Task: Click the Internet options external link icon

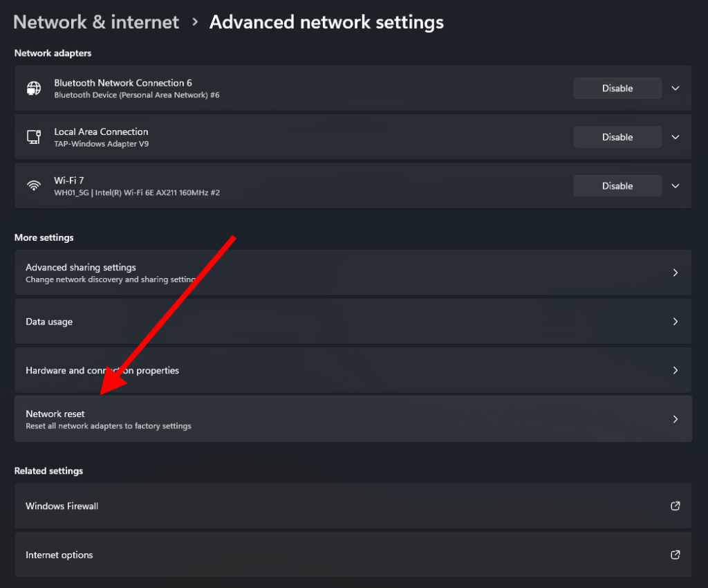Action: pos(676,555)
